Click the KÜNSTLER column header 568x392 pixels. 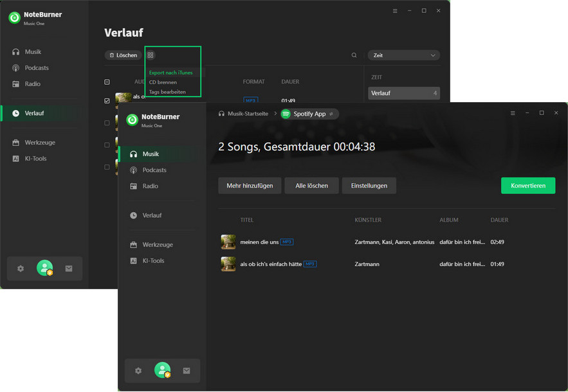pos(368,220)
